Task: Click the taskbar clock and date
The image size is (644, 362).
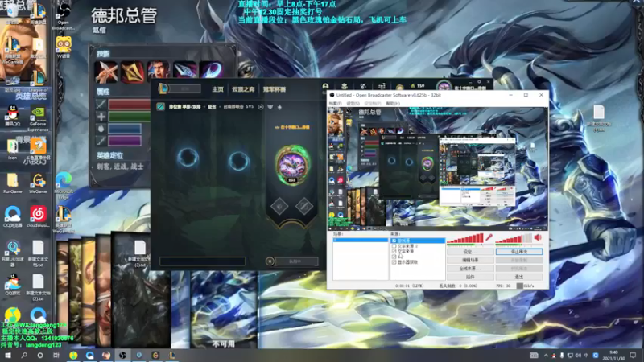Action: [613, 356]
